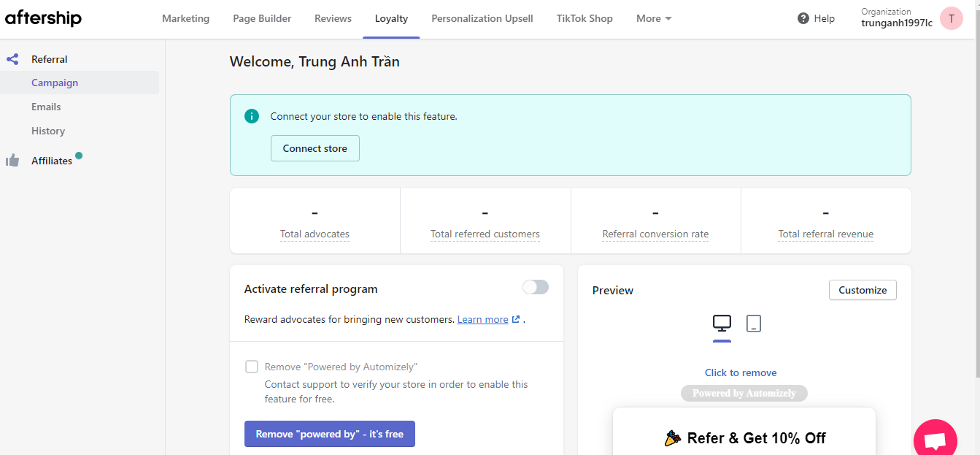Select the desktop preview icon
980x455 pixels.
722,323
